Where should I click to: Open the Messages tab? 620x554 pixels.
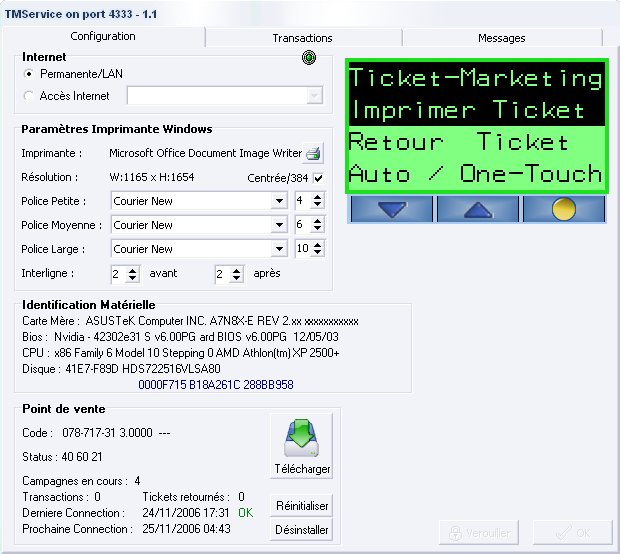(x=501, y=38)
